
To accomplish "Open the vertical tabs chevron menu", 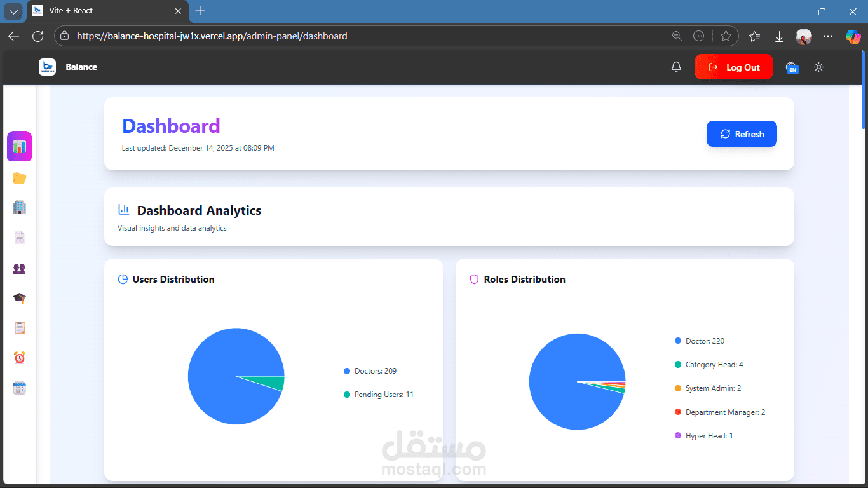I will (13, 11).
